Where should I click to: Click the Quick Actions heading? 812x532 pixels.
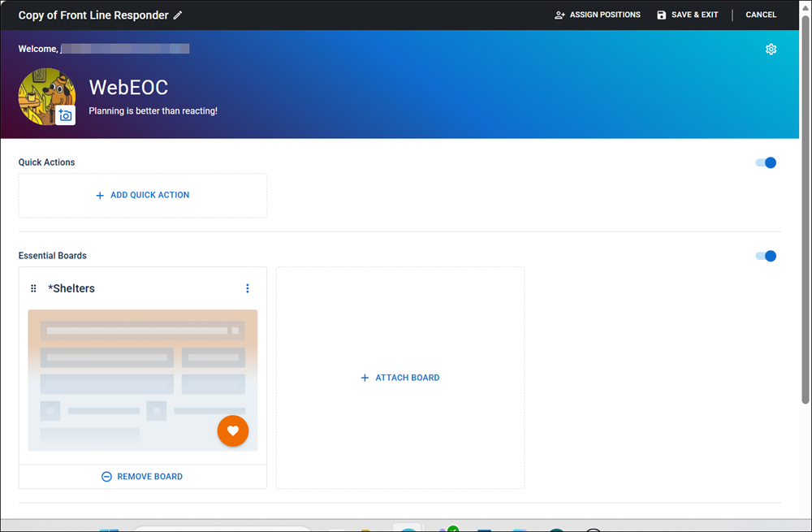[46, 162]
